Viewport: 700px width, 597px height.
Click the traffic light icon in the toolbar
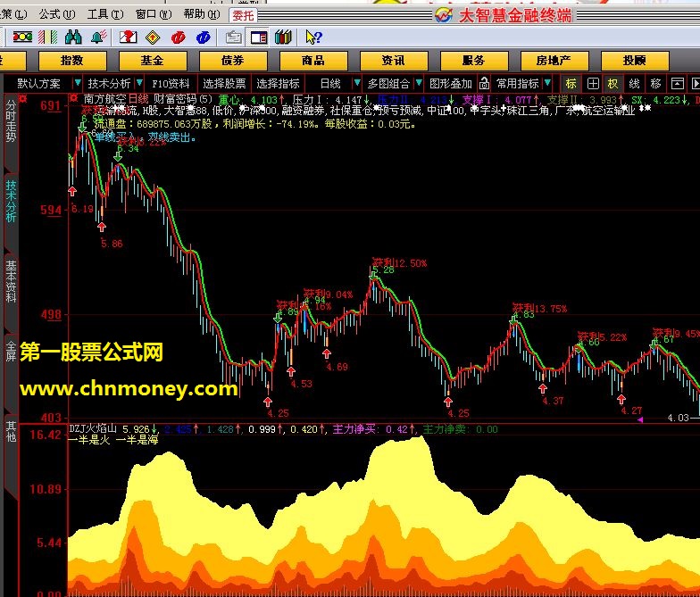22,37
